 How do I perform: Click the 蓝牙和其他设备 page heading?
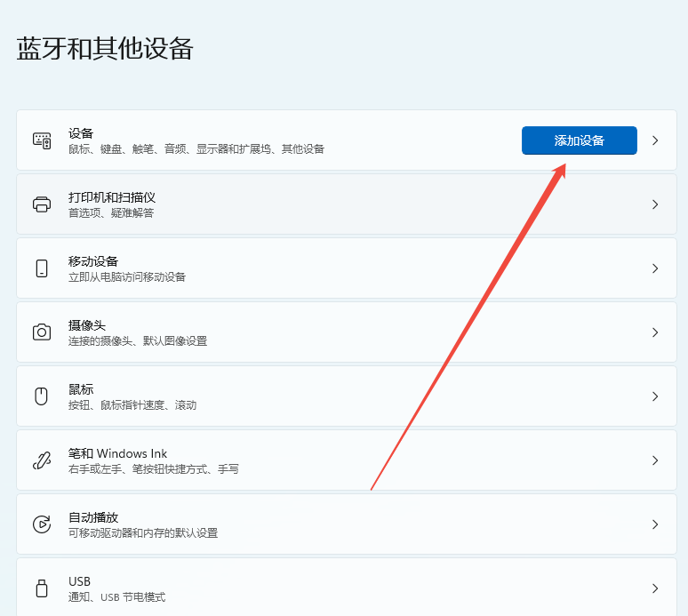(x=105, y=48)
